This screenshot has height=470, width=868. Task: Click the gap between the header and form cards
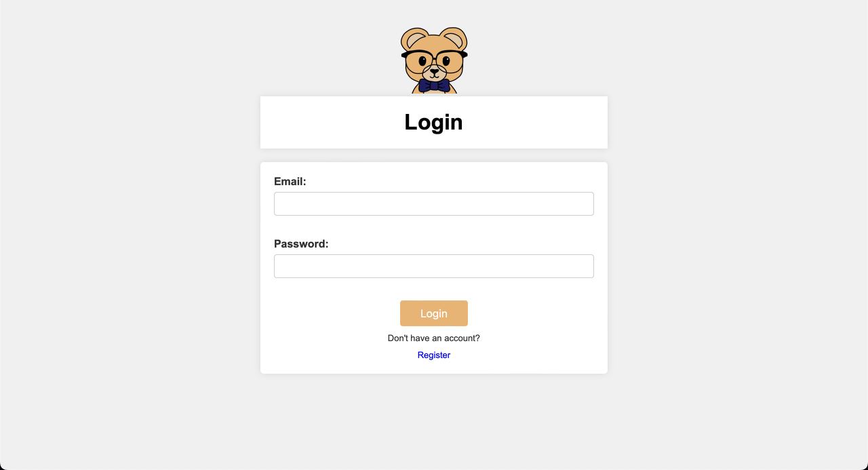[434, 155]
